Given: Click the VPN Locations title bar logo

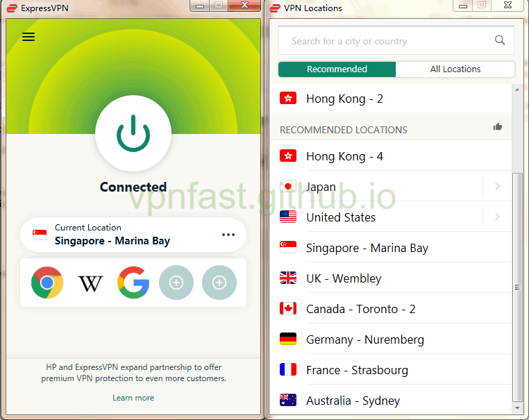Looking at the screenshot, I should tap(275, 8).
